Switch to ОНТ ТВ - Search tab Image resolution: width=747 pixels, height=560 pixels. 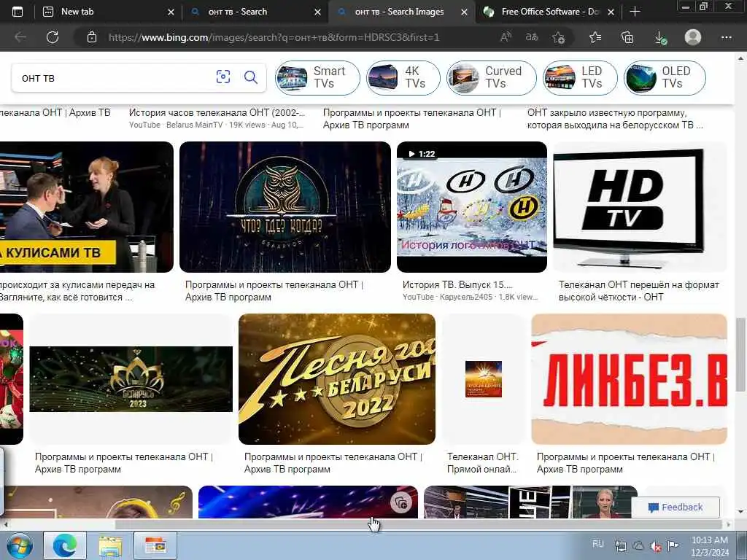pos(255,12)
